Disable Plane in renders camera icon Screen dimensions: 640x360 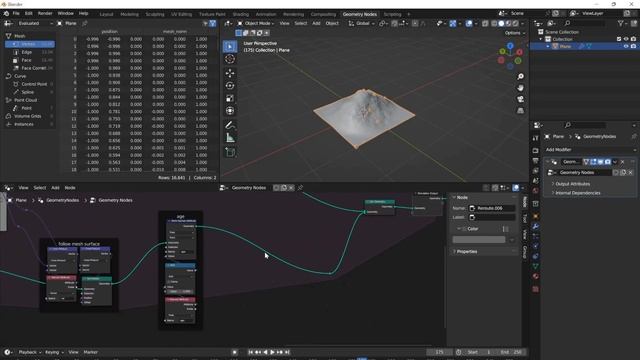point(633,47)
